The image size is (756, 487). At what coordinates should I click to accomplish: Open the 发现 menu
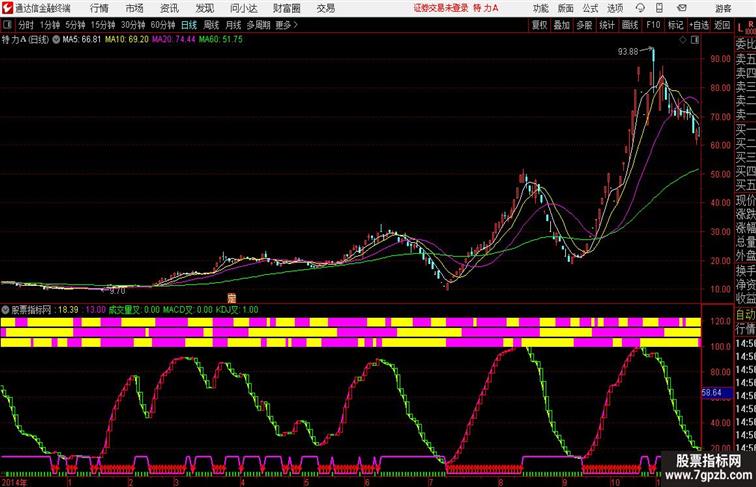204,8
